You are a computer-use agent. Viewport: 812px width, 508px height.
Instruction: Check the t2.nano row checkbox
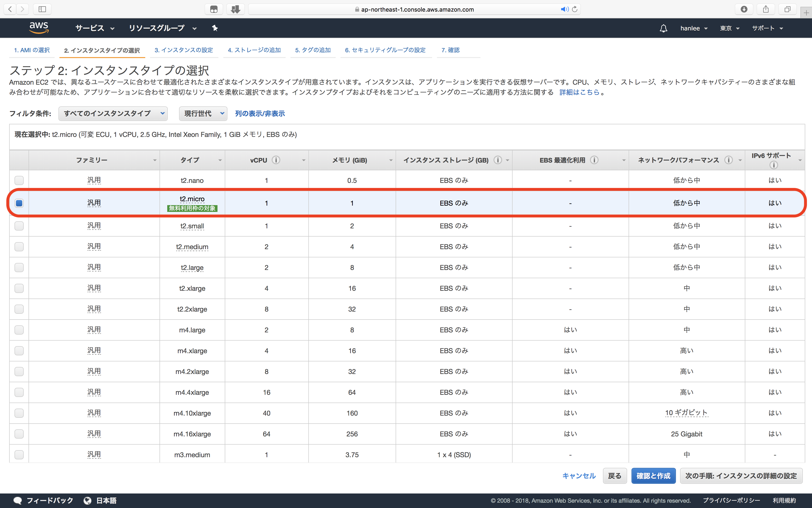coord(19,180)
